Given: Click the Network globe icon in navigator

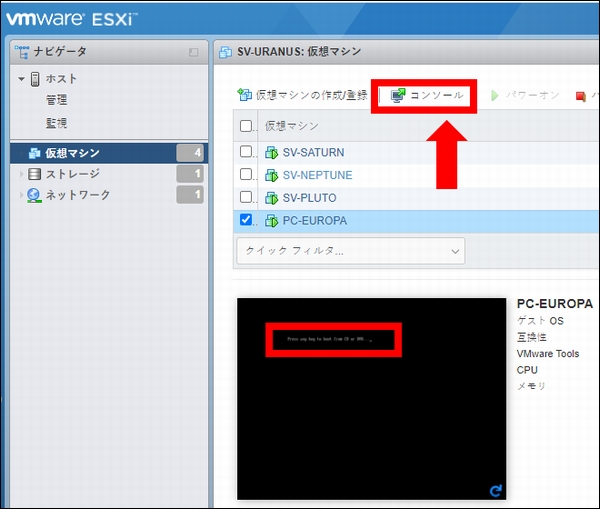Looking at the screenshot, I should (x=34, y=195).
